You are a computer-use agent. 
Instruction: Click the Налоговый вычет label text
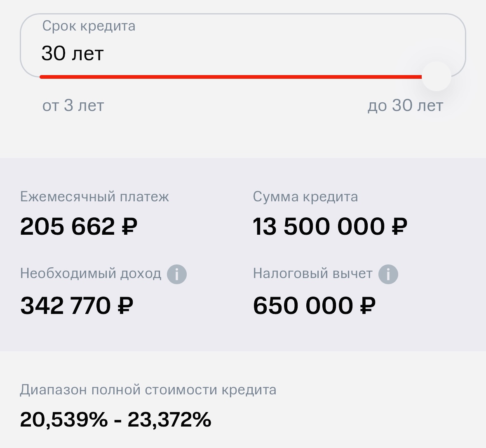pos(313,274)
